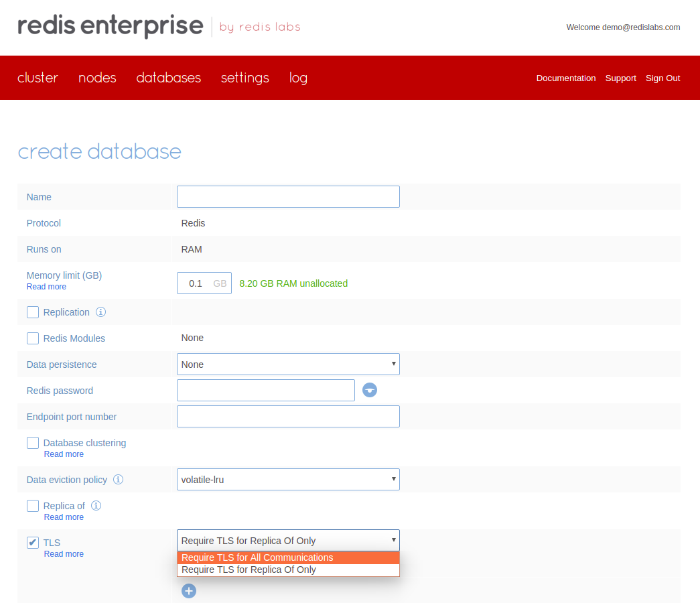Image resolution: width=700 pixels, height=603 pixels.
Task: Open the Data persistence dropdown
Action: click(x=288, y=364)
